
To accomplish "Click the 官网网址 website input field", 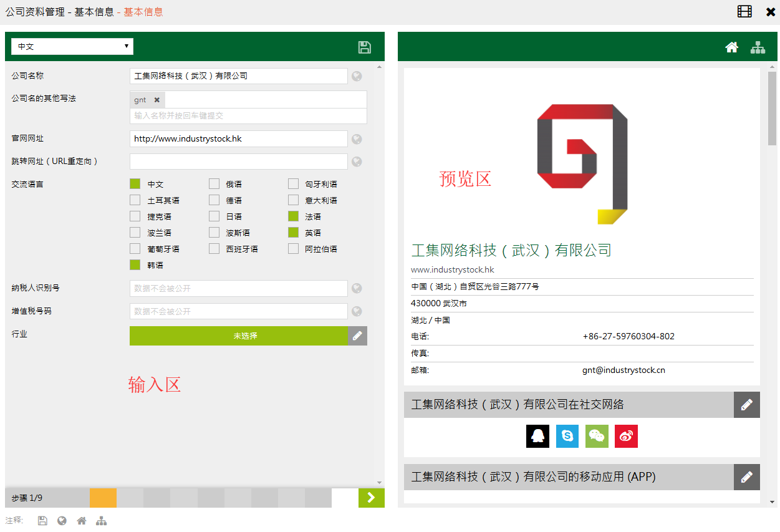I will pyautogui.click(x=238, y=138).
